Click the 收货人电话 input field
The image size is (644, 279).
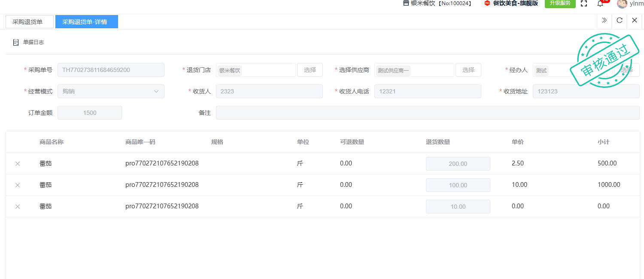click(427, 91)
